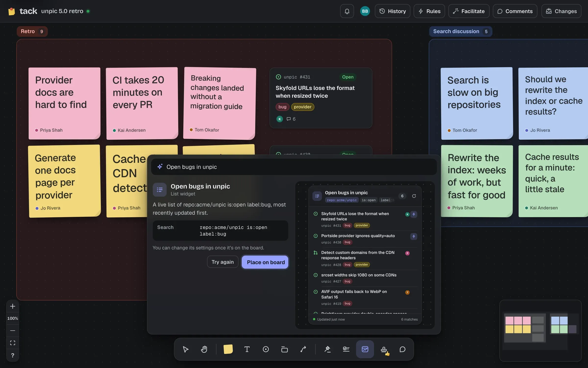This screenshot has width=588, height=368.
Task: Click the repo:acme/unpic filter chip
Action: pos(342,200)
